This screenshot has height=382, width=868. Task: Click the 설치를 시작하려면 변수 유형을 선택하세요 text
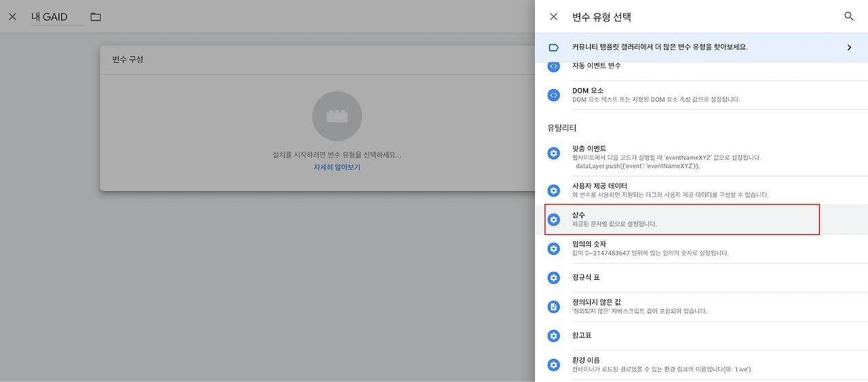(337, 155)
